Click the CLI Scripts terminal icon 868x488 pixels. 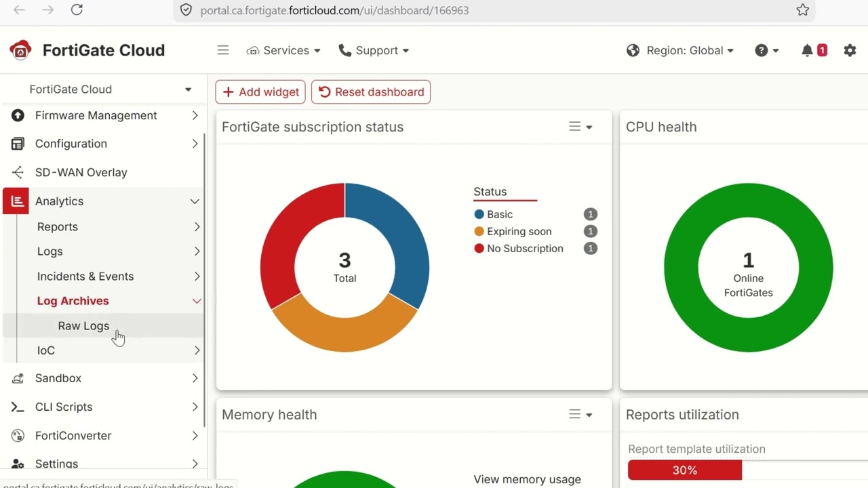[18, 407]
